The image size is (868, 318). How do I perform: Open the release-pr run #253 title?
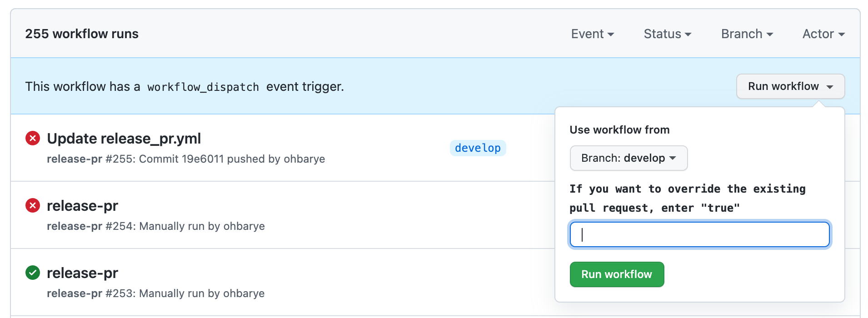pos(82,273)
